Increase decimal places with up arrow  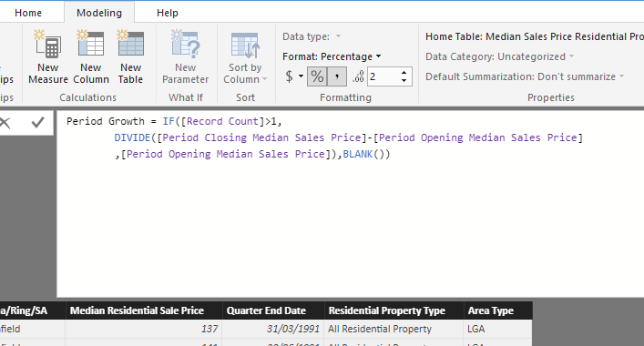point(404,73)
